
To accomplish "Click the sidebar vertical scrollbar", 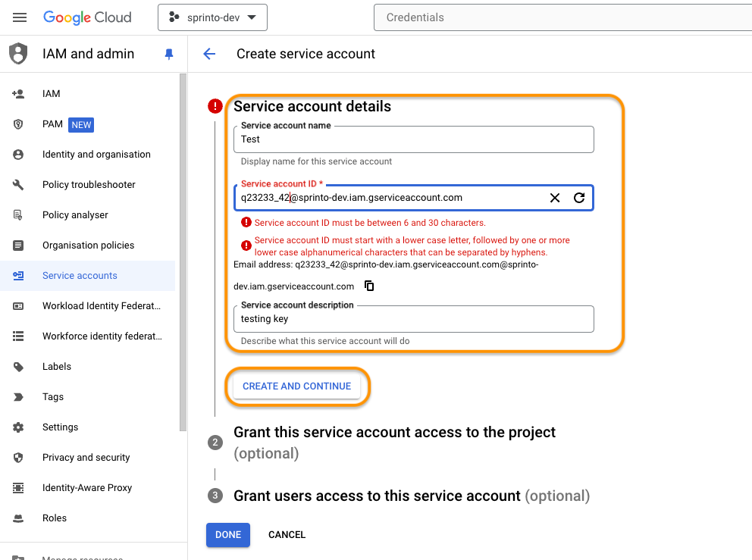I will pos(183,252).
